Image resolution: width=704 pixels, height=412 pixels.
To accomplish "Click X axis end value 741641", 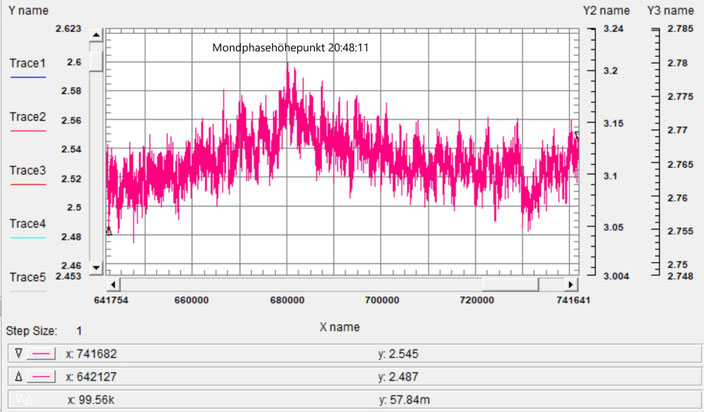I will pyautogui.click(x=573, y=300).
